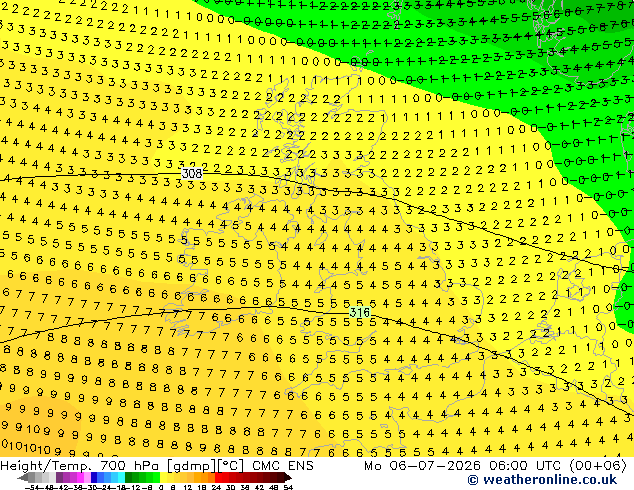Open the weatheronline.co.uk link
This screenshot has height=490, width=634.
pos(542,480)
